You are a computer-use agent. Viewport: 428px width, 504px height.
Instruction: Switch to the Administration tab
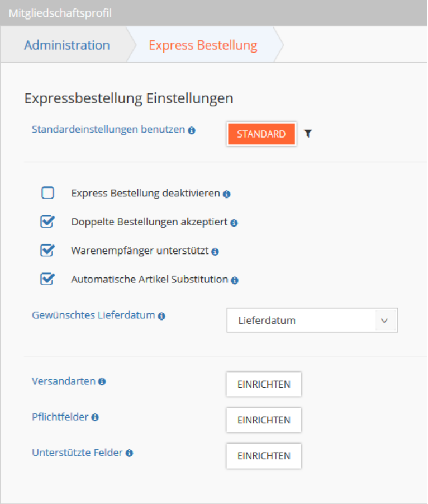pyautogui.click(x=67, y=45)
